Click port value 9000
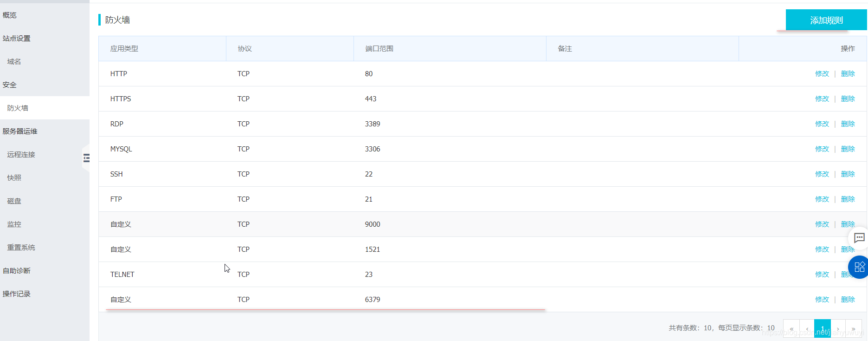The width and height of the screenshot is (868, 341). click(x=373, y=224)
